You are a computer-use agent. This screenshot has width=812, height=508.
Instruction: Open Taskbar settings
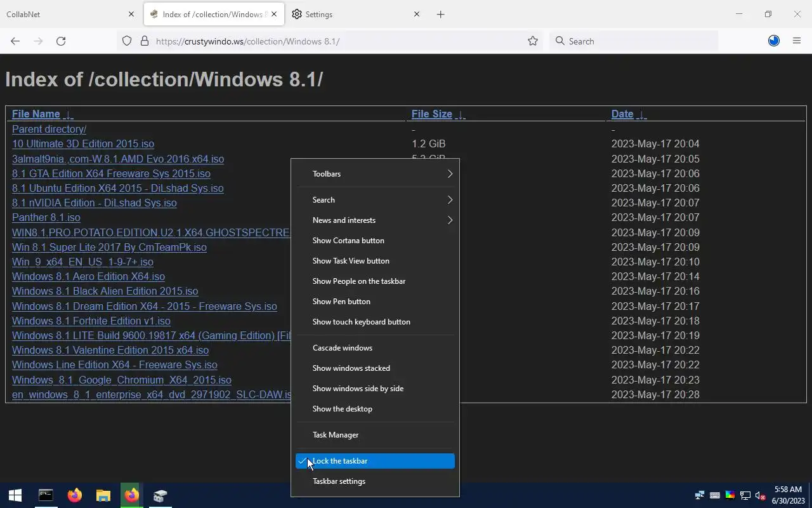coord(376,481)
